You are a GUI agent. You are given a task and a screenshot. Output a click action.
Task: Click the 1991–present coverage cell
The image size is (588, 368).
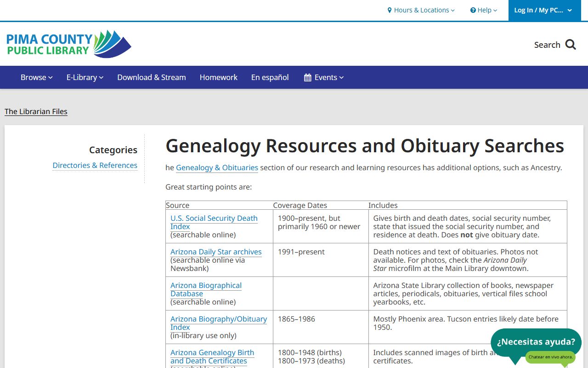(321, 260)
